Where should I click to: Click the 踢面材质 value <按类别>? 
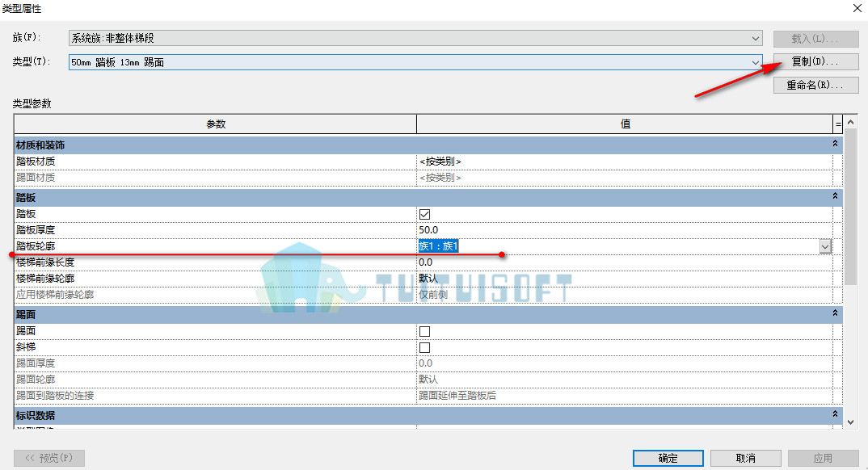pos(440,178)
